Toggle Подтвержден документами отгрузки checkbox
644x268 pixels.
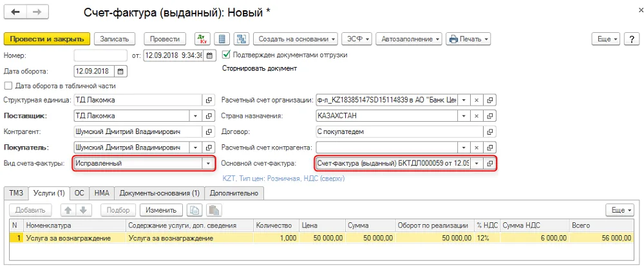(x=226, y=54)
